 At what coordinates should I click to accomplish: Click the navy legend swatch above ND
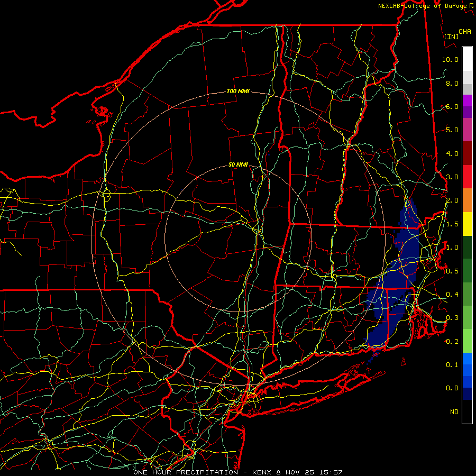[x=467, y=393]
